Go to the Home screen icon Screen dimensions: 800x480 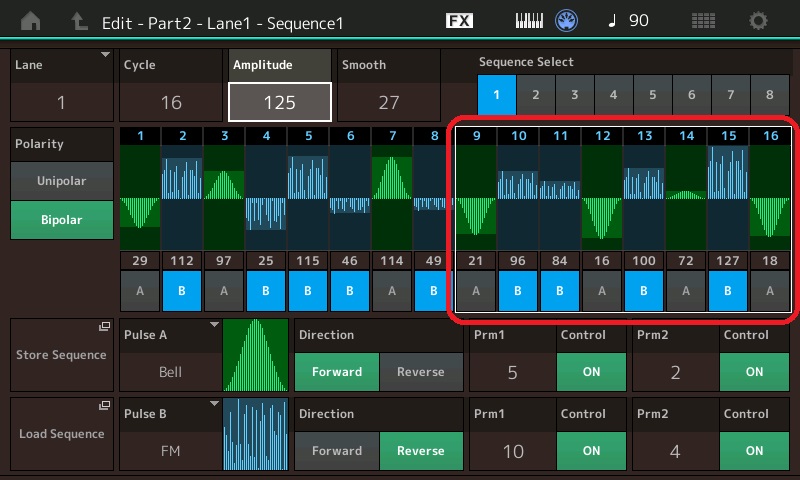32,20
